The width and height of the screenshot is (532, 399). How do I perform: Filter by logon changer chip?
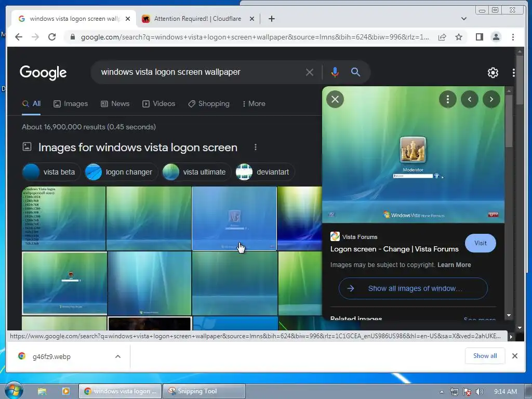(122, 172)
